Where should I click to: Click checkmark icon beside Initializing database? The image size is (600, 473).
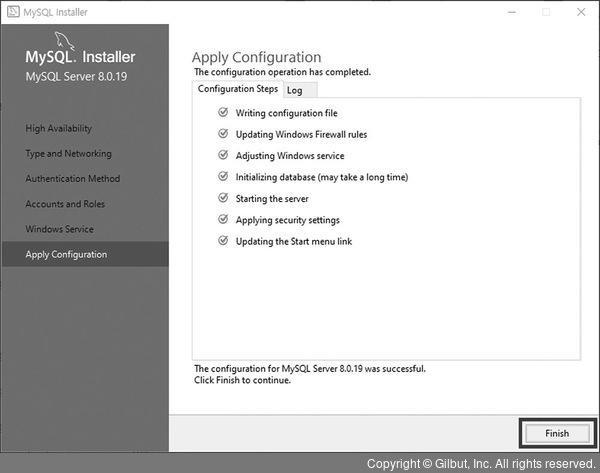[223, 176]
